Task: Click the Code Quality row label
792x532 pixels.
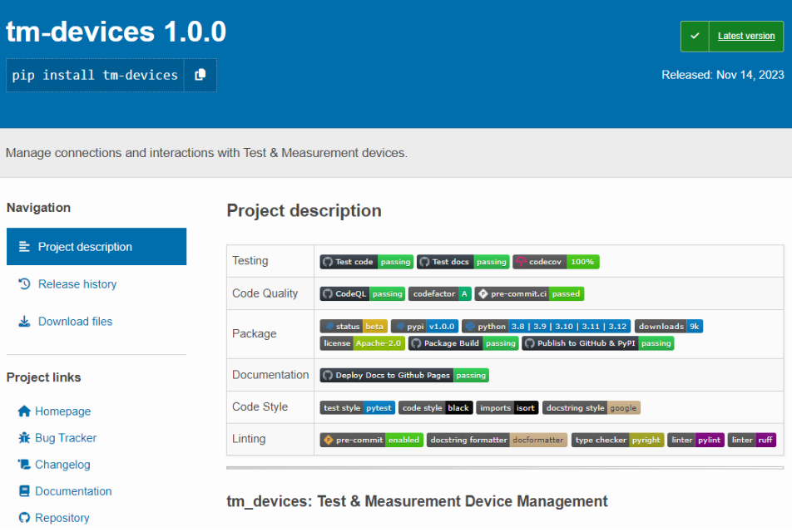Action: click(265, 293)
